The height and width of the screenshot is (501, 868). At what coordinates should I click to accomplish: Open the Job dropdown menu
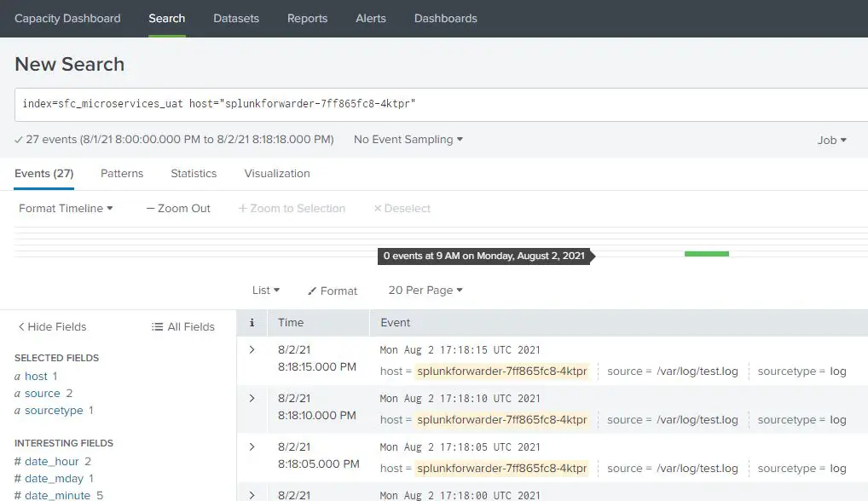(x=832, y=140)
